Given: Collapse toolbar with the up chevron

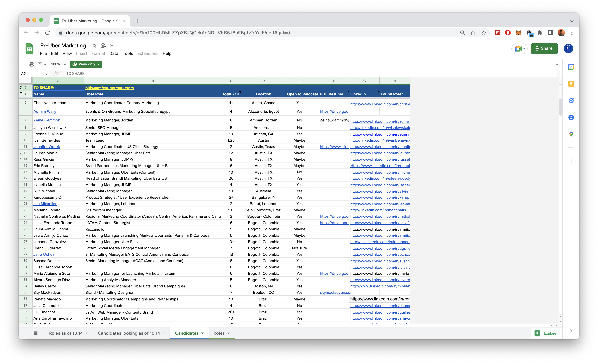Looking at the screenshot, I should tap(557, 64).
